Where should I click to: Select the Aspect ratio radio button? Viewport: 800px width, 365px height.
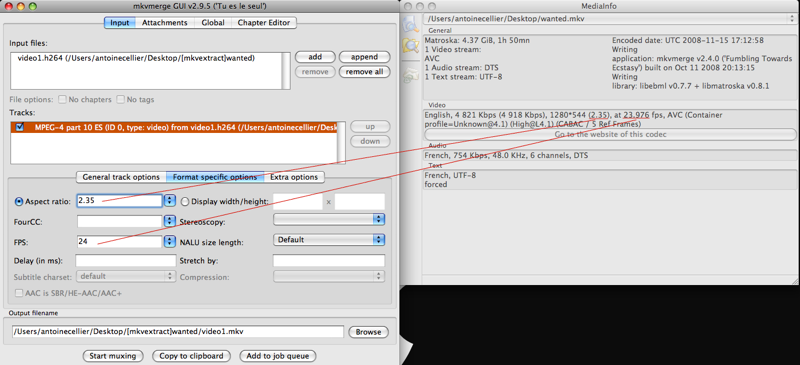click(19, 202)
